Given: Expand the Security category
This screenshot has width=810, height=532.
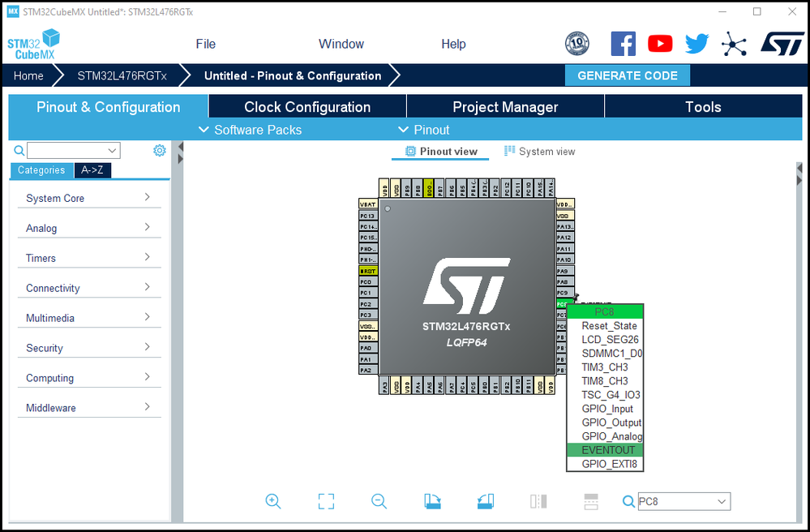Looking at the screenshot, I should (89, 348).
